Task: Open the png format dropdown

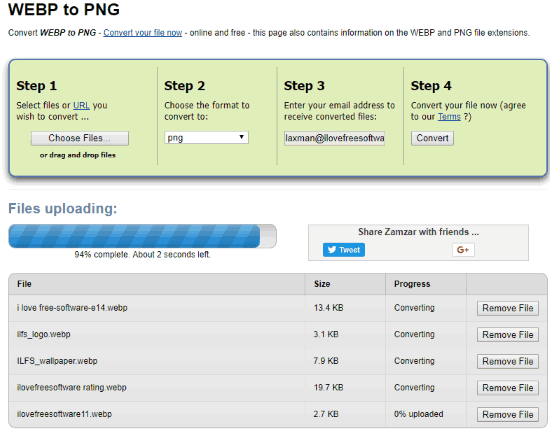Action: (206, 138)
